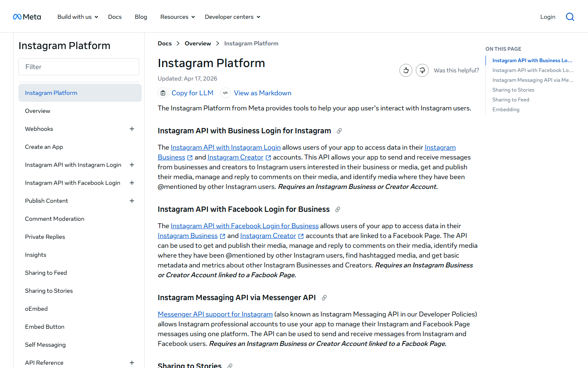Expand Instagram API with Facebook Login plus
Image resolution: width=588 pixels, height=368 pixels.
[132, 183]
